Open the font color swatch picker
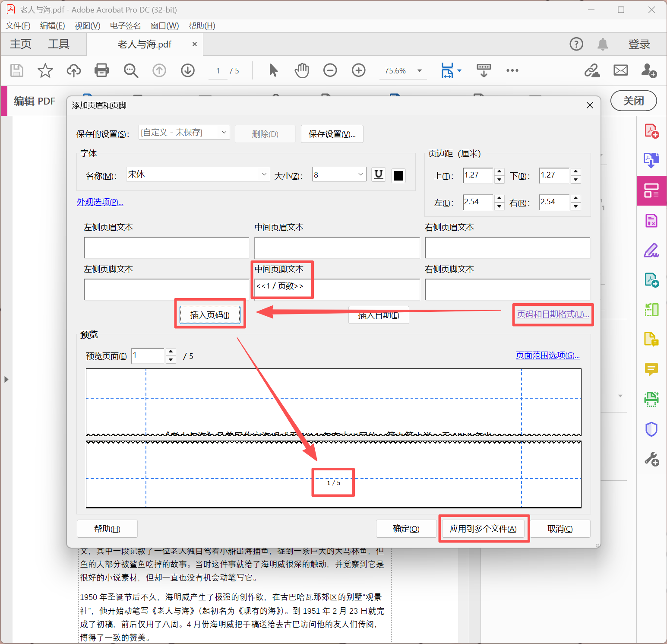 [x=398, y=175]
